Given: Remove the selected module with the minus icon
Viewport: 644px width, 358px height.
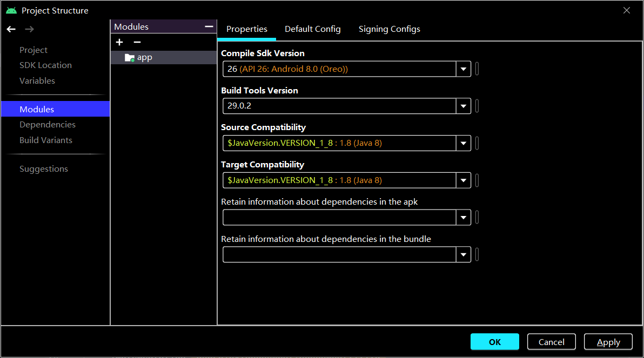Looking at the screenshot, I should tap(137, 42).
